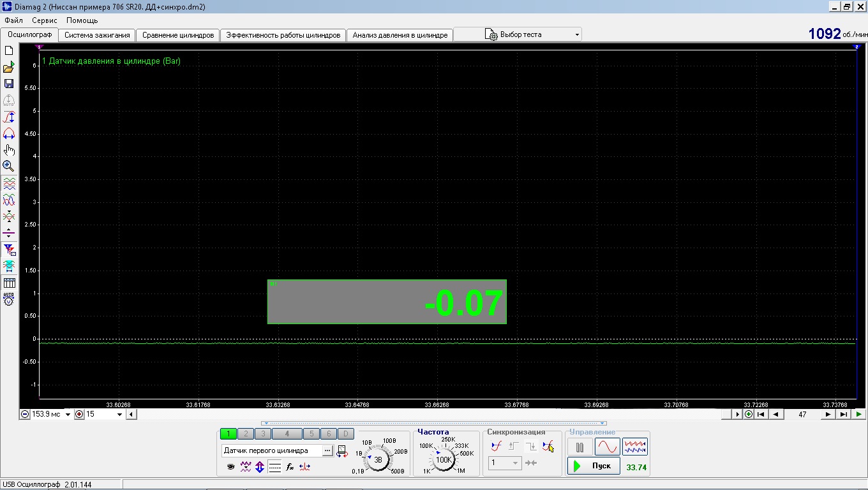868x490 pixels.
Task: Switch to the Система зажигания tab
Action: [97, 35]
